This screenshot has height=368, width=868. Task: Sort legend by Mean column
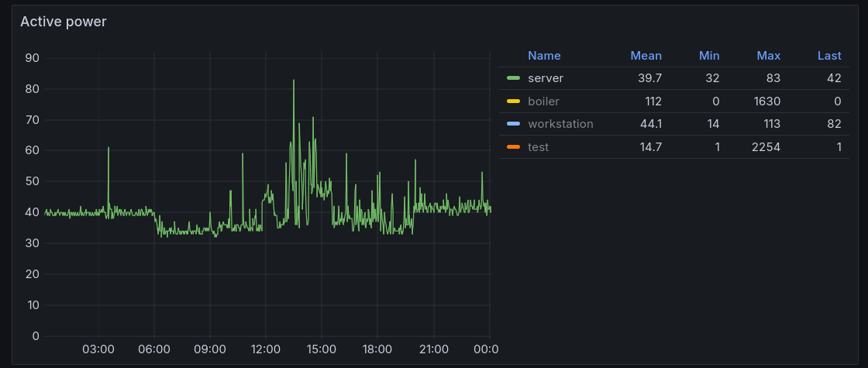click(646, 56)
